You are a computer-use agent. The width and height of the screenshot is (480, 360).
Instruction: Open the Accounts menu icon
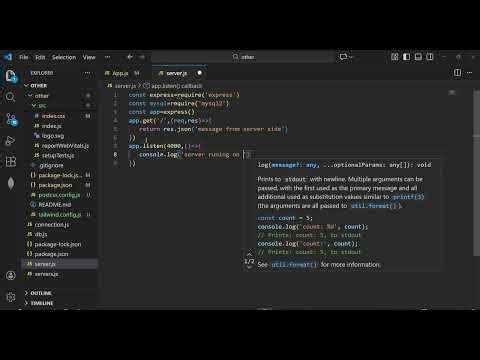11,275
